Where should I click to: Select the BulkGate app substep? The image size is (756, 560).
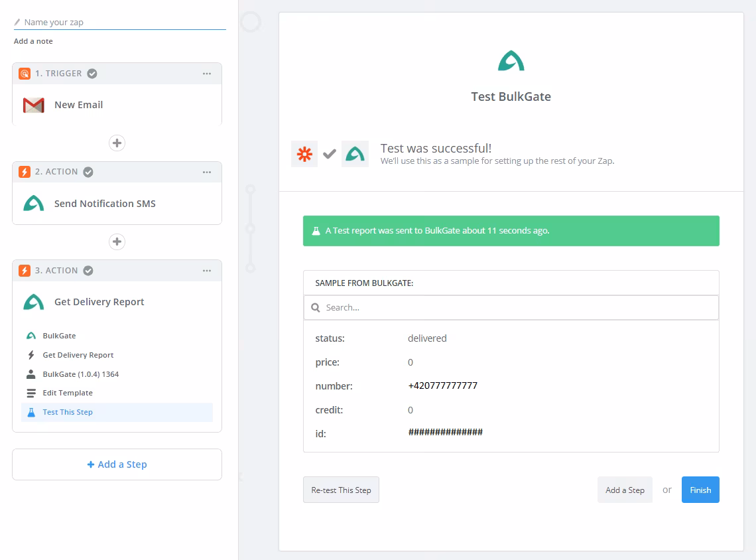click(117, 336)
